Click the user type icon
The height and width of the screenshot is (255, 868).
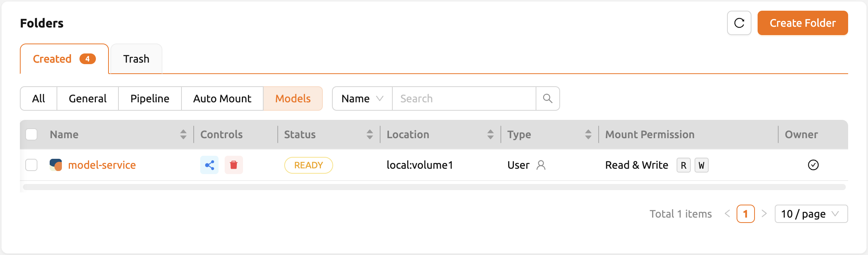click(541, 165)
